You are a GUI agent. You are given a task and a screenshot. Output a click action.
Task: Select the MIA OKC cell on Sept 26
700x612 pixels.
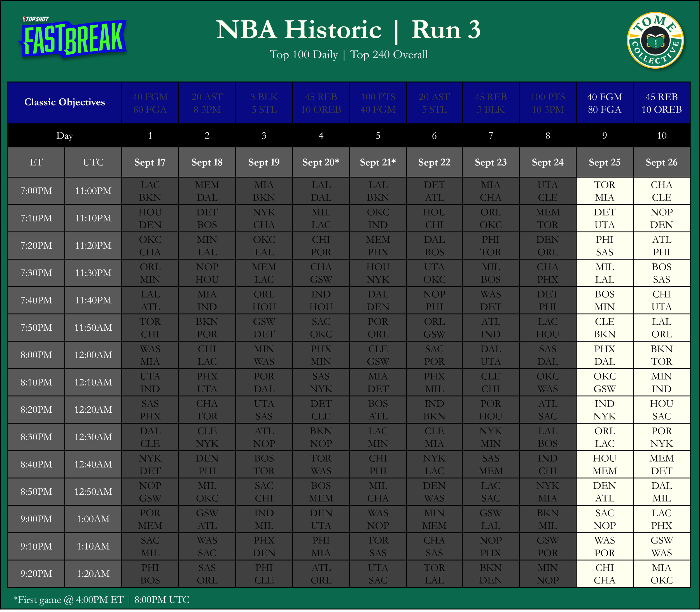click(x=661, y=574)
